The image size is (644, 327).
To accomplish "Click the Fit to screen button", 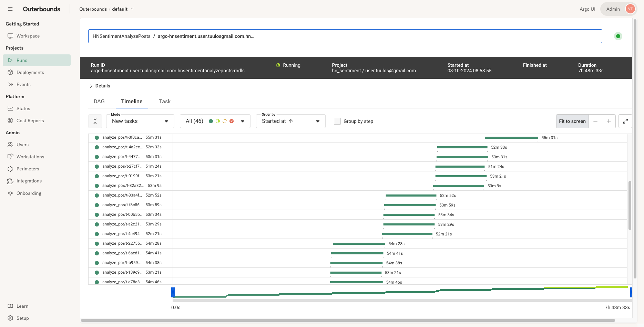I will (572, 121).
